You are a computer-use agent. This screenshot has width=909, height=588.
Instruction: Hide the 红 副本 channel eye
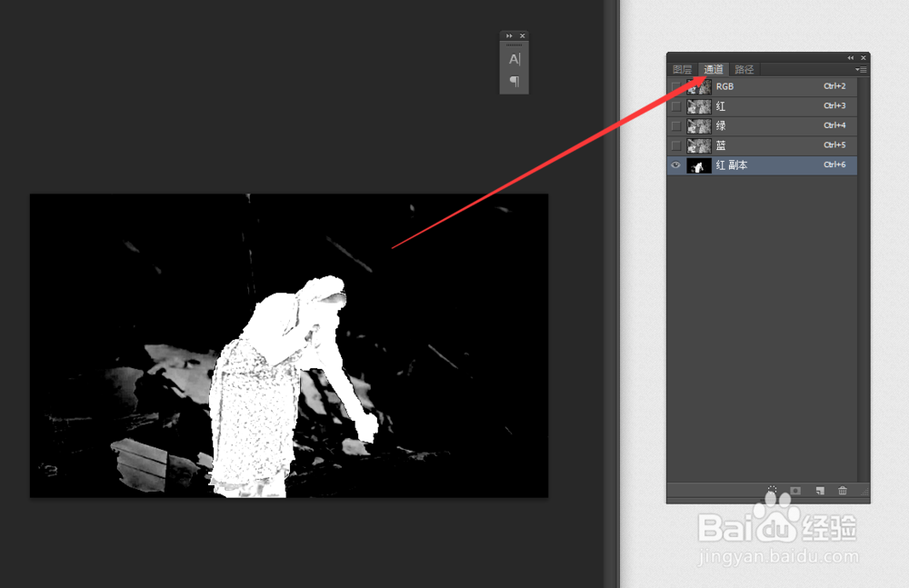pyautogui.click(x=676, y=165)
